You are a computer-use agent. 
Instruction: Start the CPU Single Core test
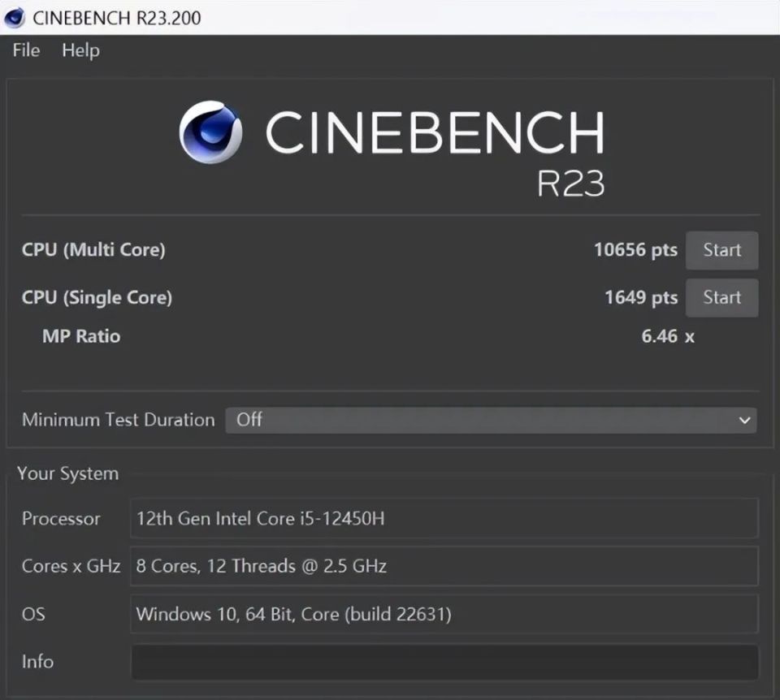point(721,297)
